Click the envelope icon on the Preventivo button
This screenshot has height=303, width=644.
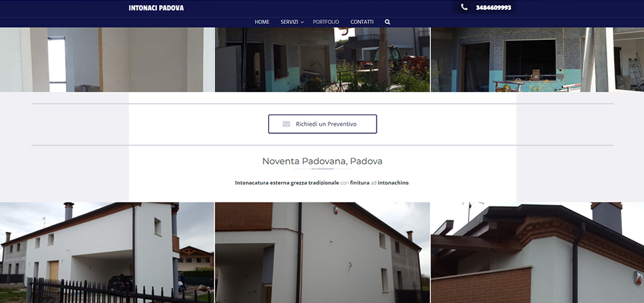click(x=286, y=124)
